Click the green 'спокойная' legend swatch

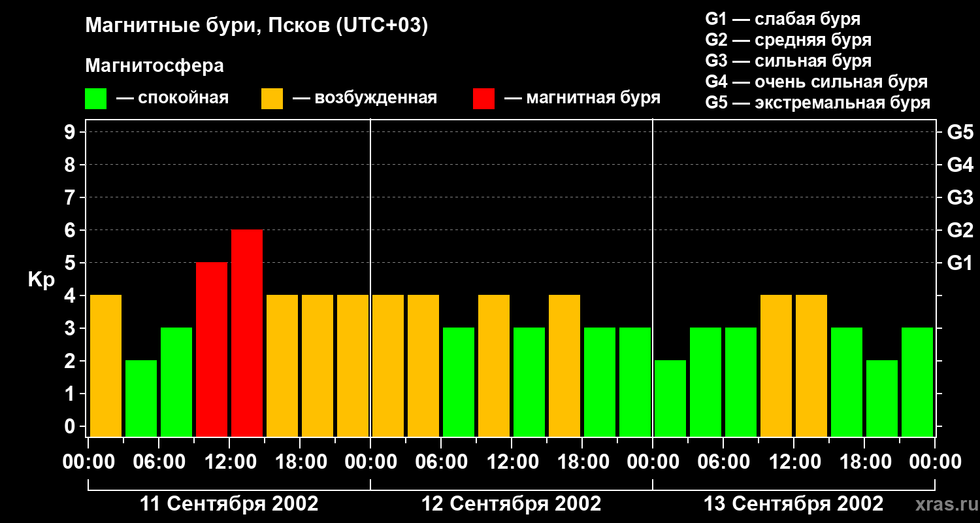(95, 99)
